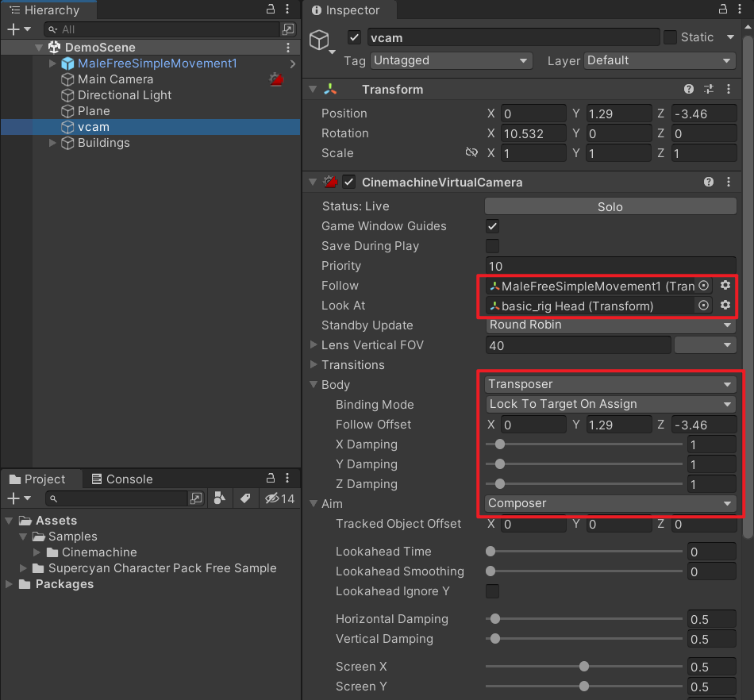Image resolution: width=754 pixels, height=700 pixels.
Task: Open Standby Update dropdown Round Robin
Action: click(610, 325)
